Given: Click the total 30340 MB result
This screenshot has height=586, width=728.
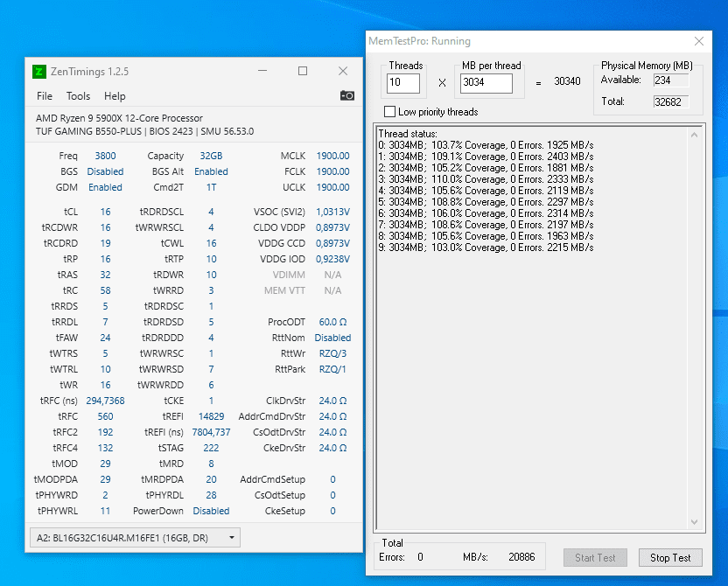Looking at the screenshot, I should coord(567,81).
